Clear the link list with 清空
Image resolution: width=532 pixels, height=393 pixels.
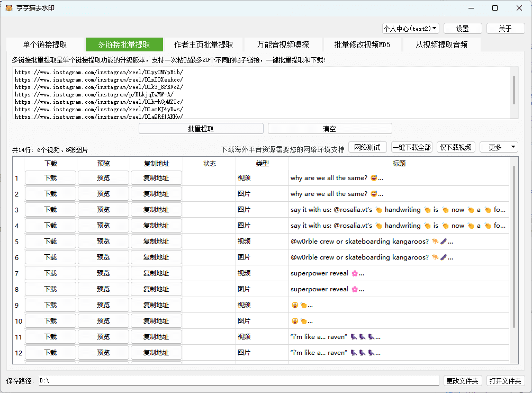(x=330, y=128)
